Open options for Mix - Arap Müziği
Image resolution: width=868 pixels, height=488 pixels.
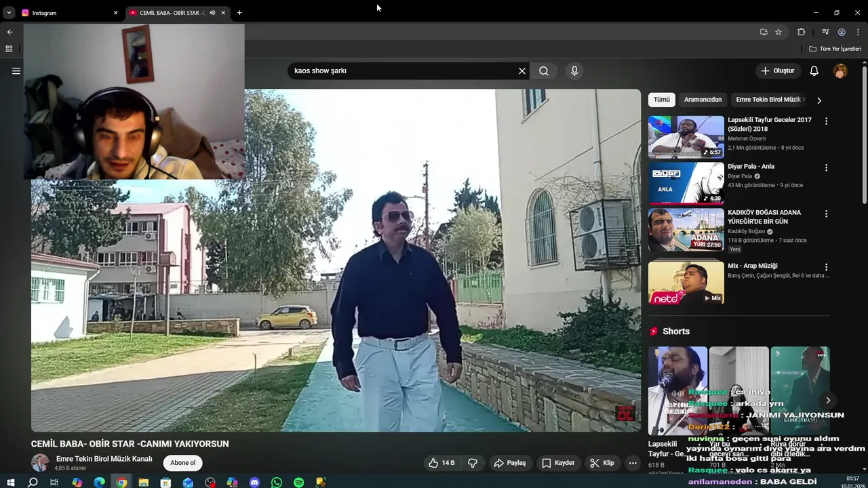[826, 267]
